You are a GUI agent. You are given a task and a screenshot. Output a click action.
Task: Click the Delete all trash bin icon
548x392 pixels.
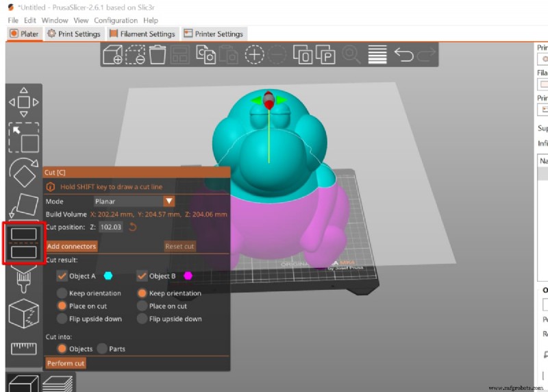pos(158,55)
